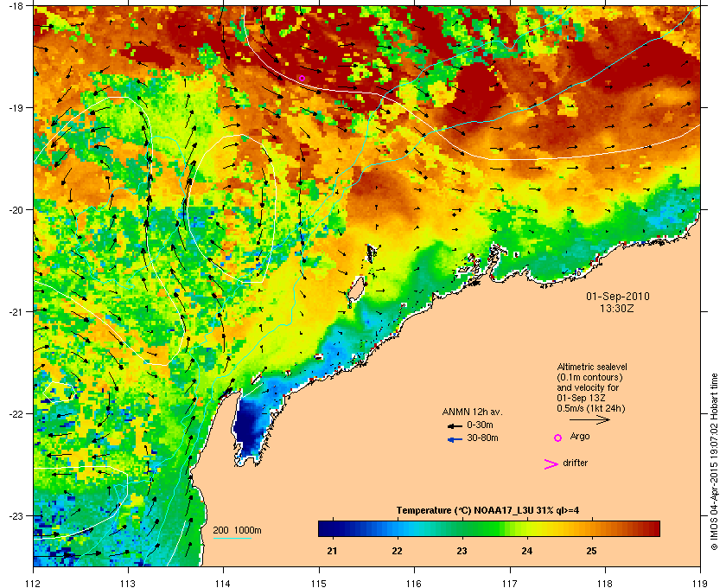This screenshot has height=588, width=726.
Task: Click the -18 latitude axis label
Action: 15,5
